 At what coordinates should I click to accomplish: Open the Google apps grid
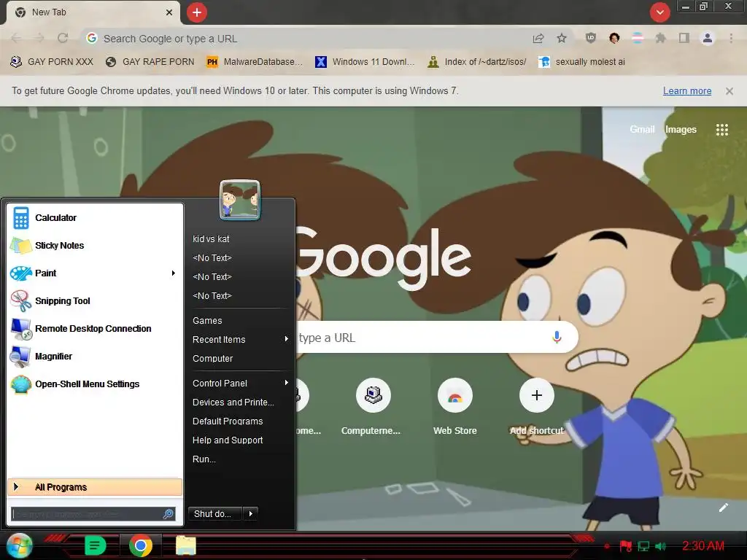point(722,130)
